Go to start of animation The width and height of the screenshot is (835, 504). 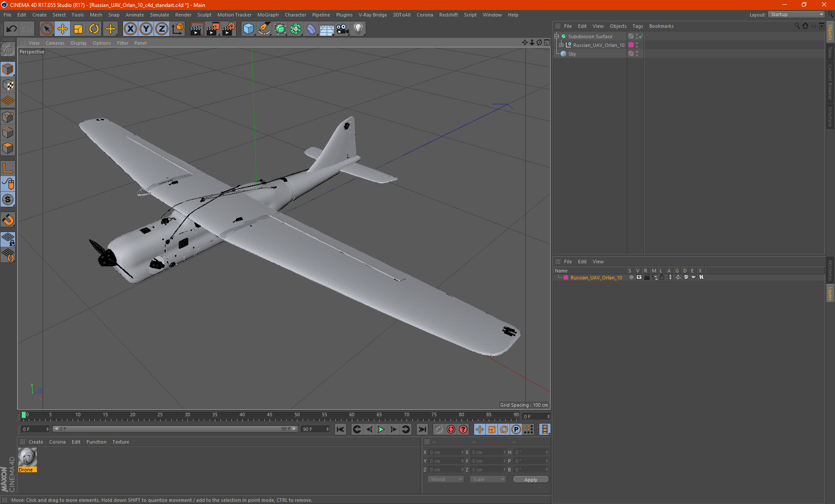[x=340, y=429]
